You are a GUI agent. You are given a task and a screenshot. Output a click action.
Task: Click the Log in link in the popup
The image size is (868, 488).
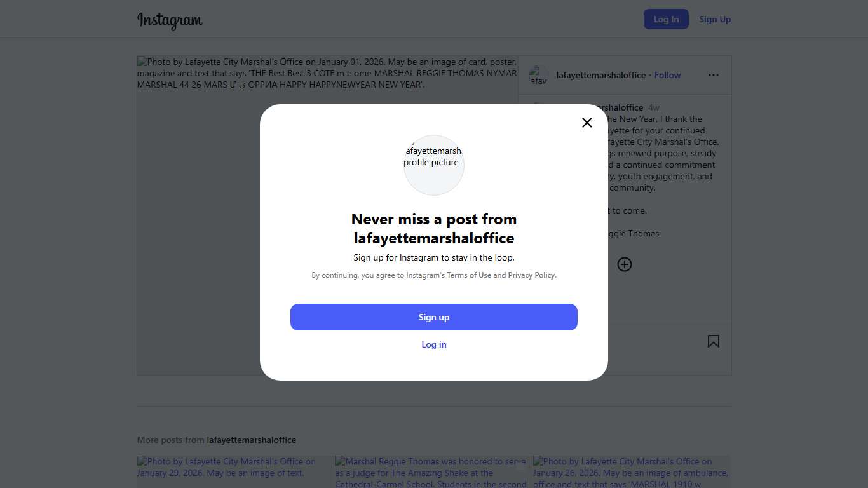[434, 344]
